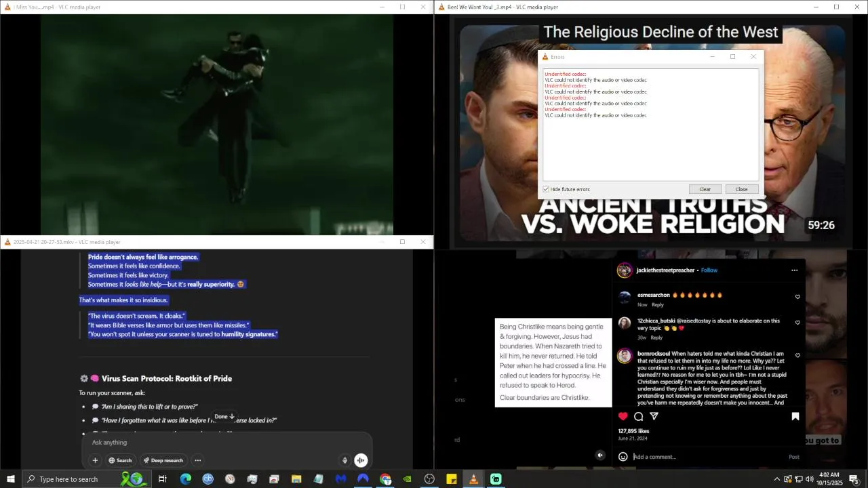
Task: Click the comment bubble icon on the post
Action: 638,416
